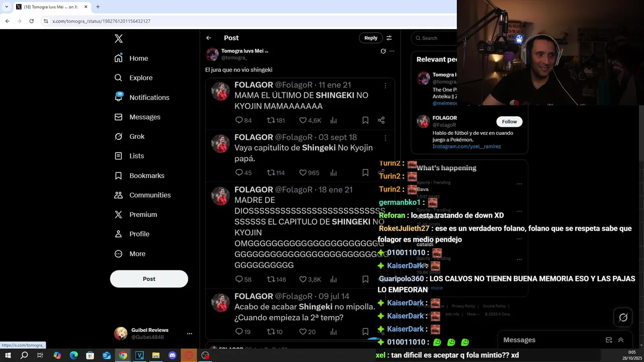Bookmark the 09 jul 14 tweet
644x362 pixels.
click(x=365, y=331)
